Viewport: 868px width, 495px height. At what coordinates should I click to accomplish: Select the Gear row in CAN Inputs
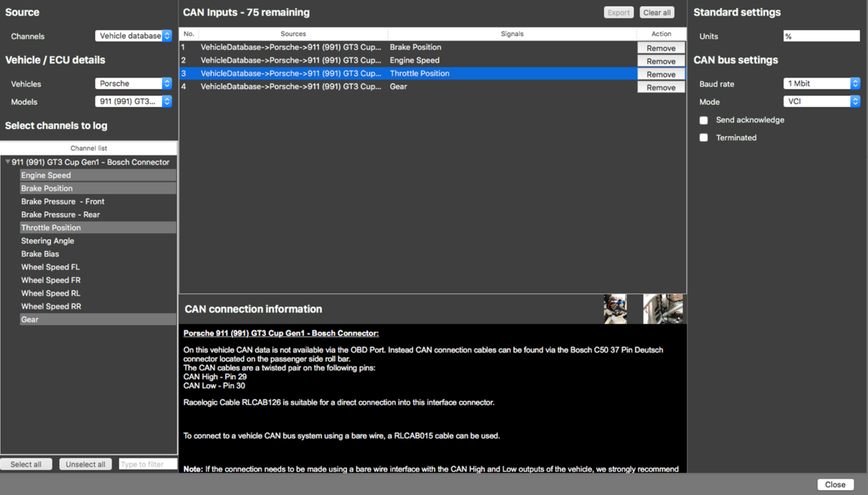[408, 87]
